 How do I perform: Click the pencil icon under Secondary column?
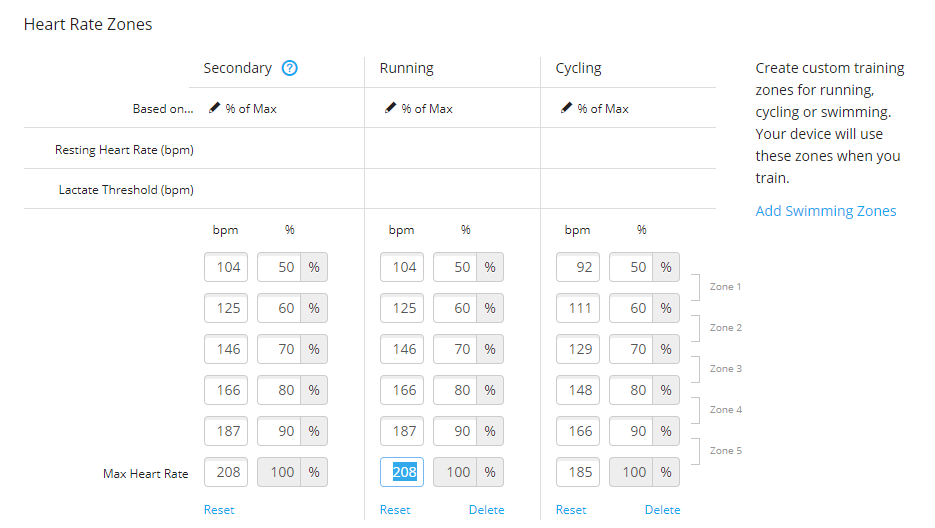pos(214,108)
